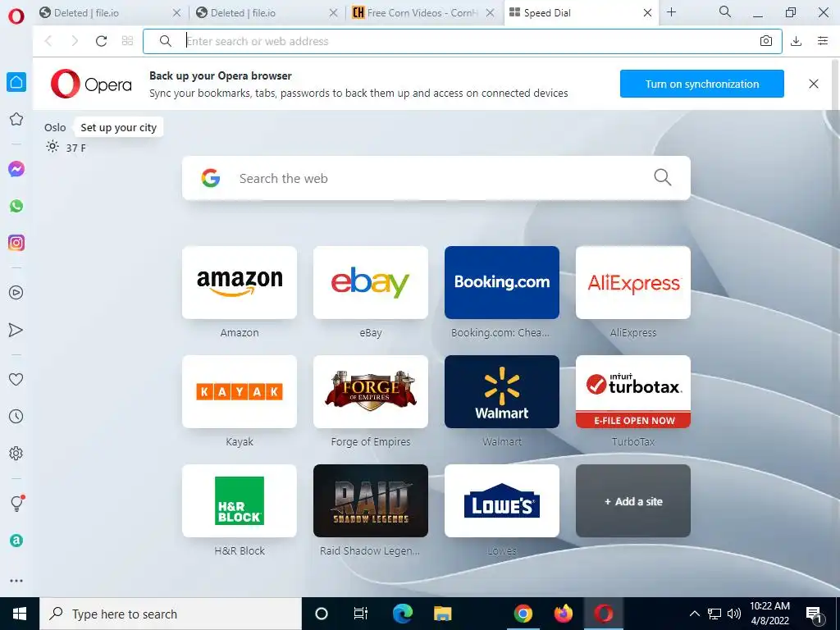This screenshot has height=630, width=840.
Task: Open History clock icon in the sidebar
Action: click(16, 416)
